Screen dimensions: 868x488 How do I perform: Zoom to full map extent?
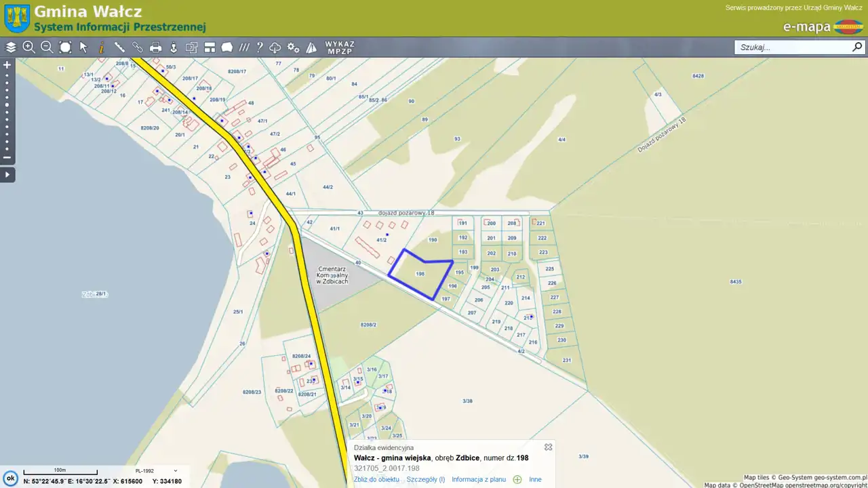[x=65, y=47]
